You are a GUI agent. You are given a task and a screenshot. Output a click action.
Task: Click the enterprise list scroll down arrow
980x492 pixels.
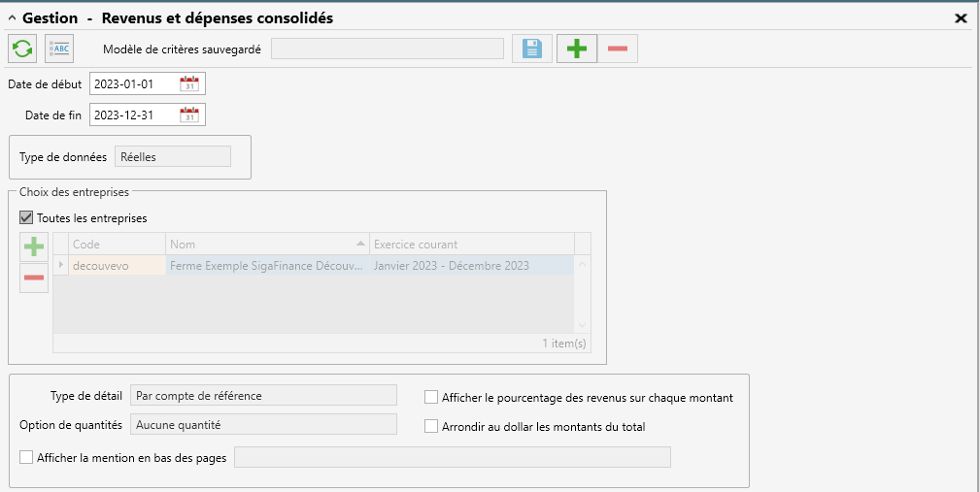click(x=582, y=325)
